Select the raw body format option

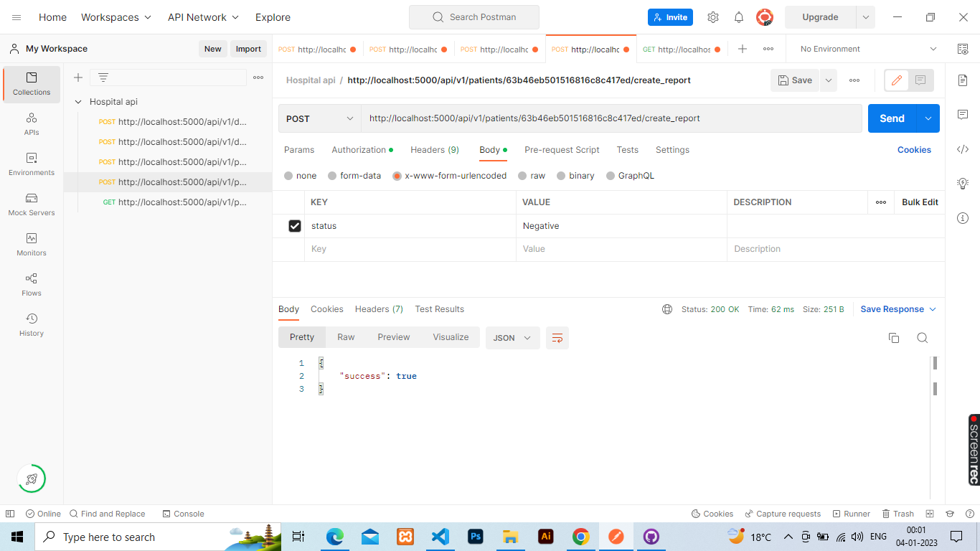(532, 175)
